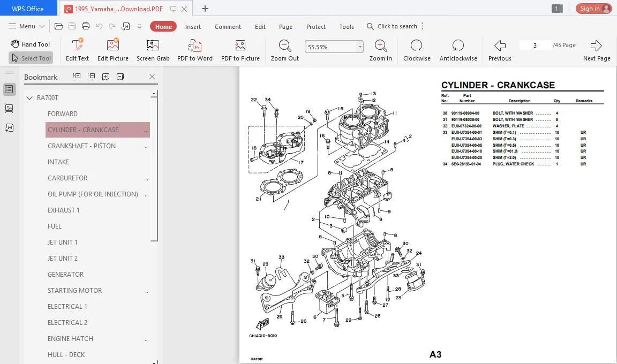The width and height of the screenshot is (617, 364).
Task: Close the Bookmark panel
Action: click(152, 77)
